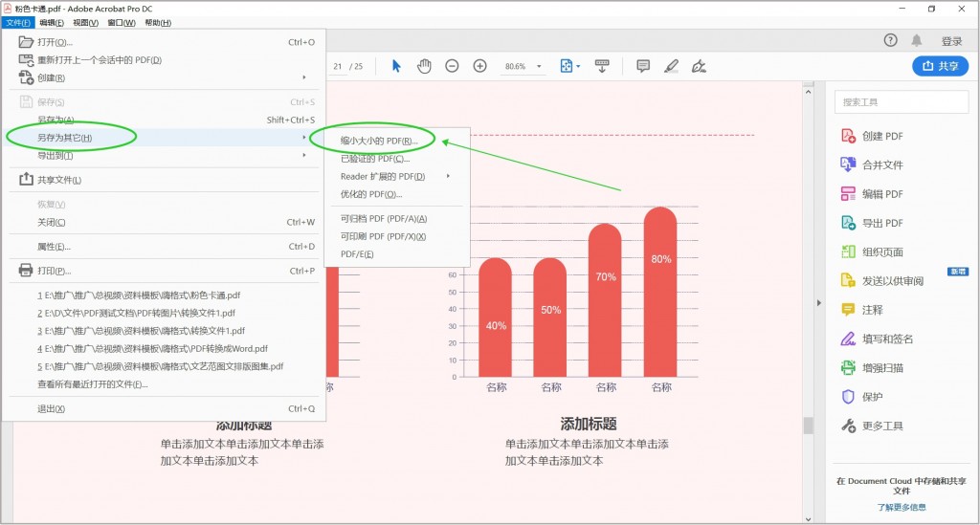
Task: Open the fit page options icon
Action: (569, 66)
